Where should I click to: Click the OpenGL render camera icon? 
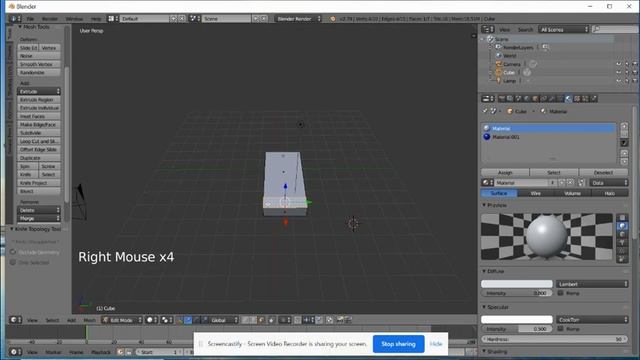click(x=340, y=320)
